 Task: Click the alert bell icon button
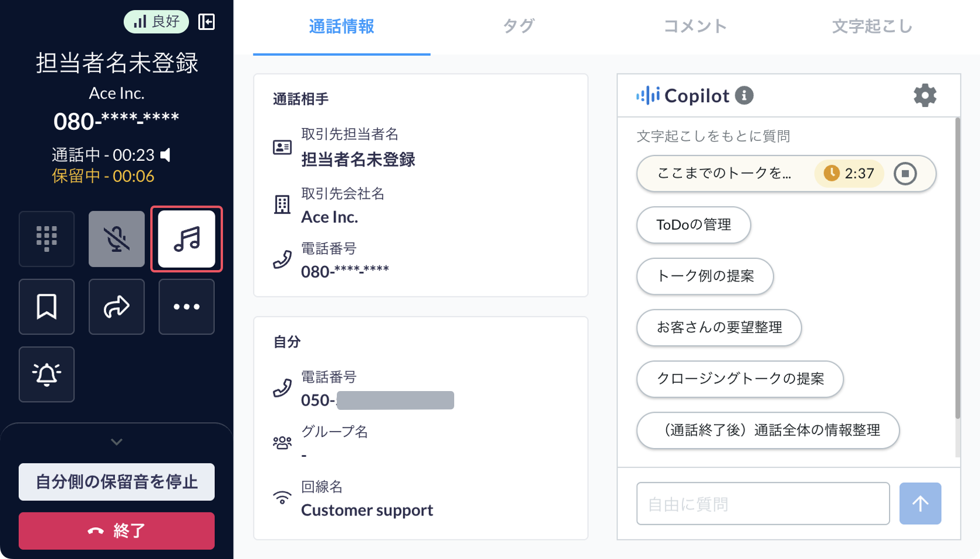(x=46, y=374)
